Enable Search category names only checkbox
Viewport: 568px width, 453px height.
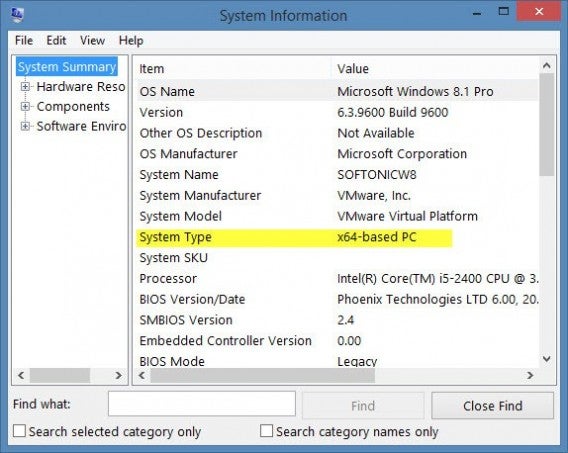tap(267, 431)
